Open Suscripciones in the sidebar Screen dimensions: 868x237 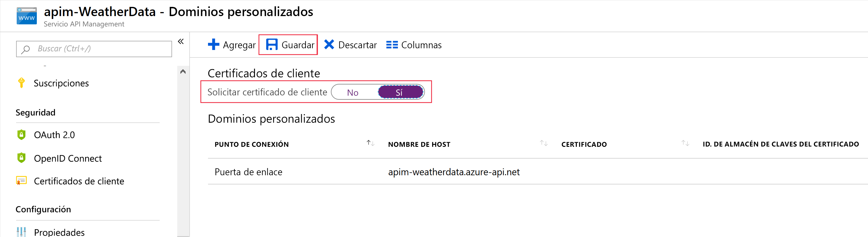point(61,83)
